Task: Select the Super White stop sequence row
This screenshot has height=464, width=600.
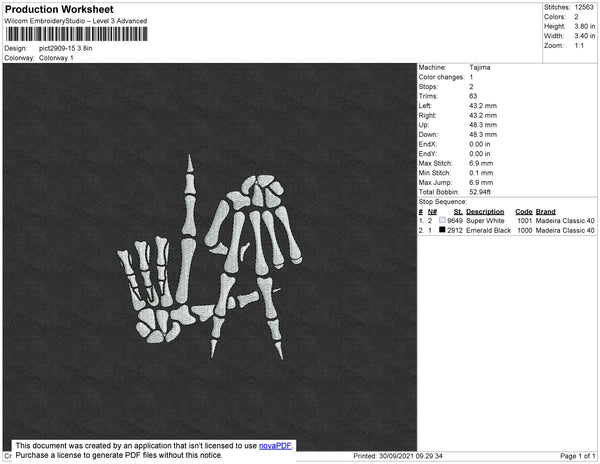Action: (x=507, y=220)
